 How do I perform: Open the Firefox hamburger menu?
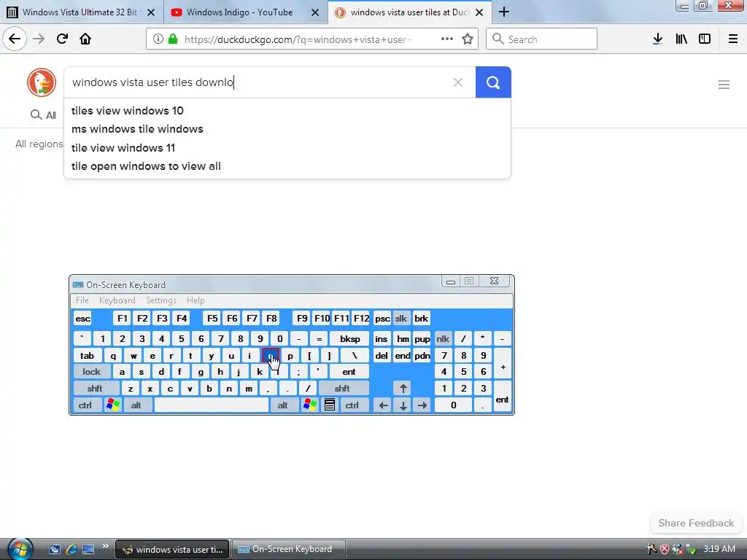tap(732, 39)
